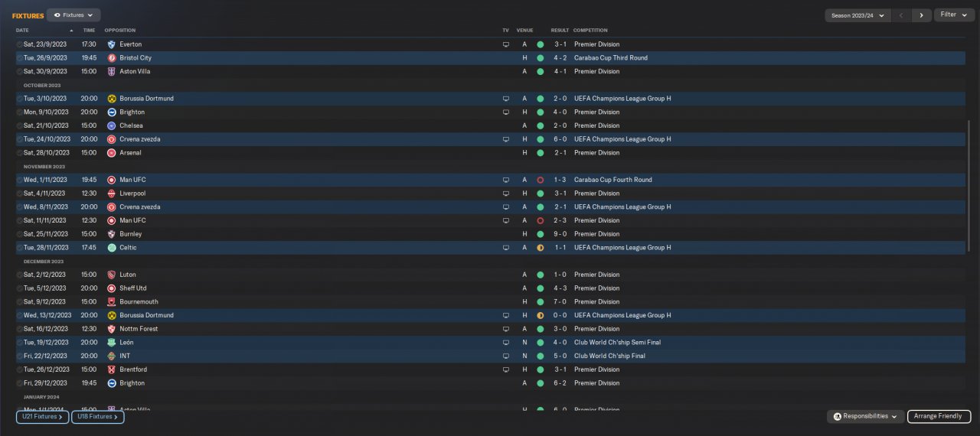Click the León club badge icon
Screen dimensions: 980x436
(112, 343)
